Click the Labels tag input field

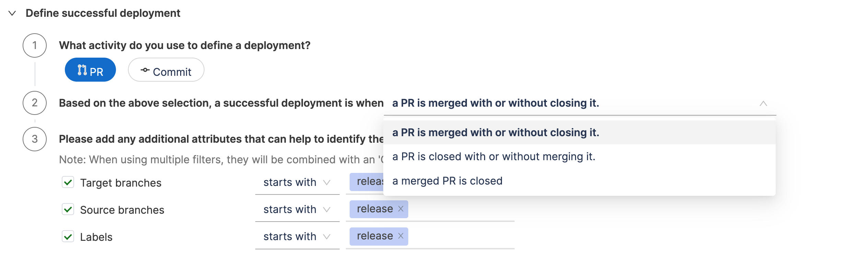coord(460,236)
